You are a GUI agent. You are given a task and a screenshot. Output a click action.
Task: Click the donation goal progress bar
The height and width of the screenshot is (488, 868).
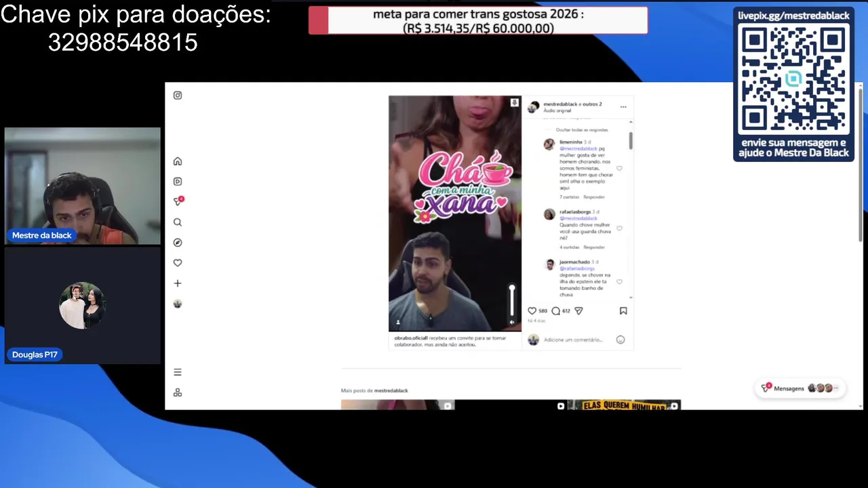click(478, 20)
